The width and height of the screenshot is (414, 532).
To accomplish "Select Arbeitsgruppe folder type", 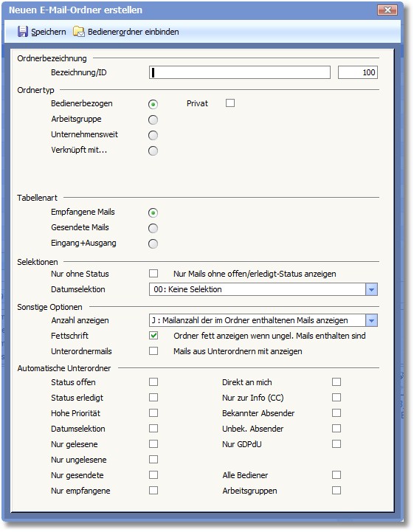I will [x=153, y=120].
